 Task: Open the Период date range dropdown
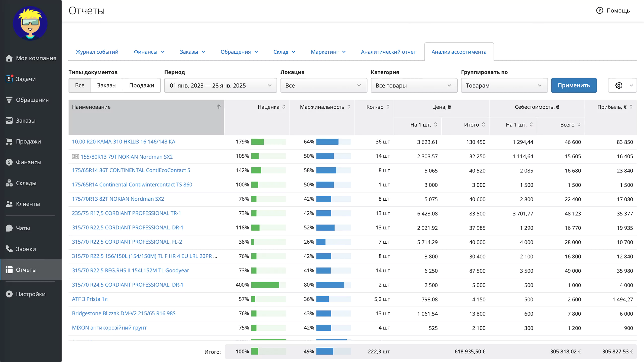220,85
